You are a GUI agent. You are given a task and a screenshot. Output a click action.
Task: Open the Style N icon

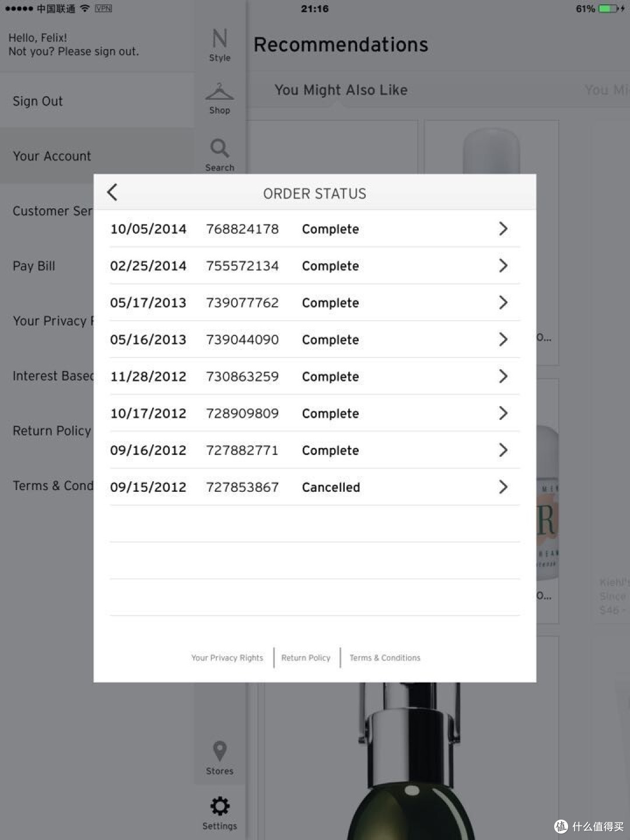pos(220,39)
